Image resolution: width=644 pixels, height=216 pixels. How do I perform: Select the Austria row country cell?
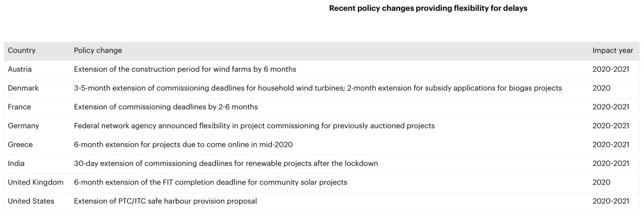pos(20,69)
